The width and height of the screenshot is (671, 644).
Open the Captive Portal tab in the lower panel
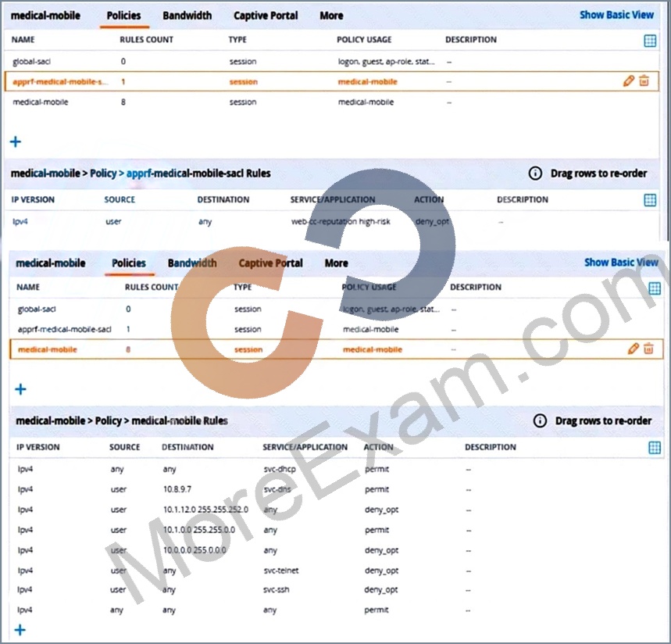[270, 263]
